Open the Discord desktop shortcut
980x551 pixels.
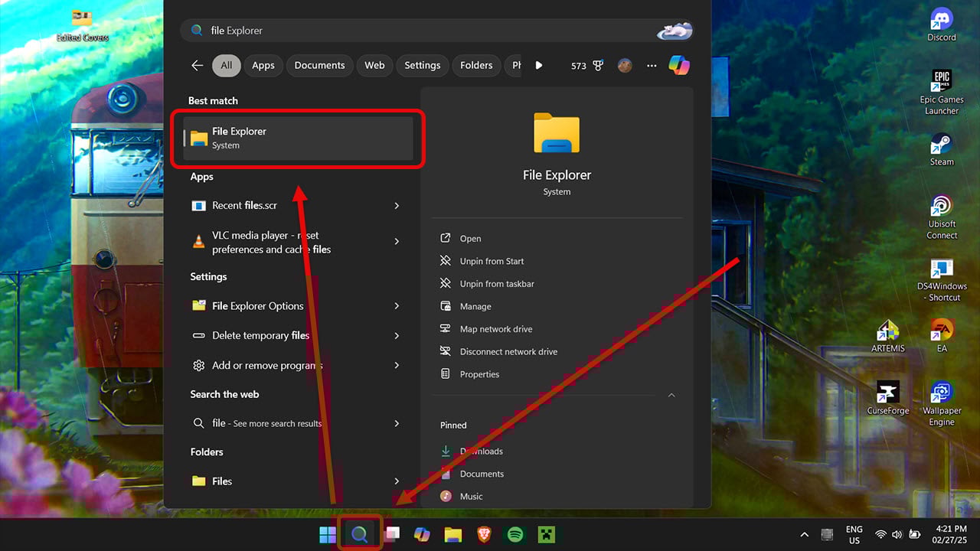(941, 24)
